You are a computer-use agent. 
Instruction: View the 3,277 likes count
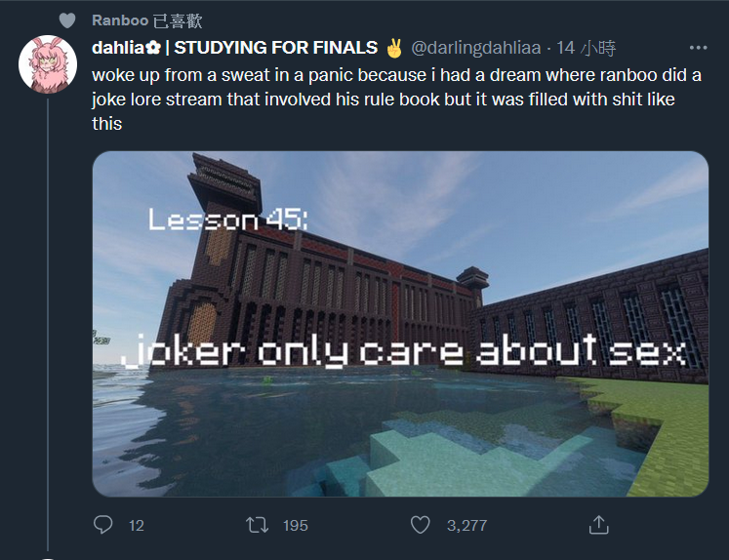(x=466, y=526)
